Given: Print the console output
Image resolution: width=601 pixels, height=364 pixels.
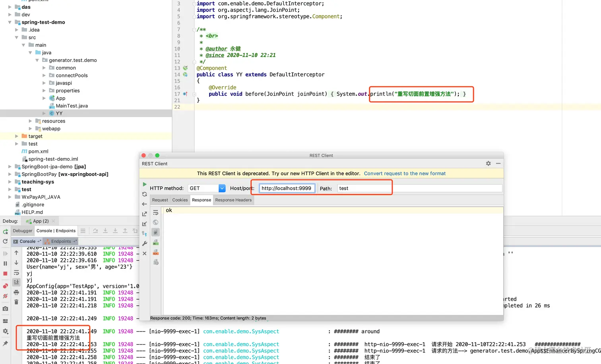Looking at the screenshot, I should click(x=16, y=292).
